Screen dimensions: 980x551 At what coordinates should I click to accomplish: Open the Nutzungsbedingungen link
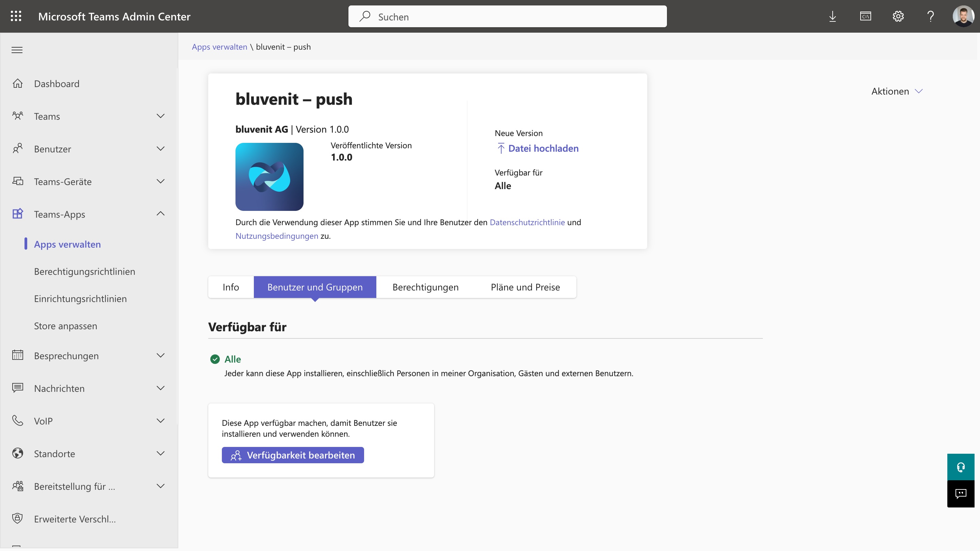[x=277, y=236]
